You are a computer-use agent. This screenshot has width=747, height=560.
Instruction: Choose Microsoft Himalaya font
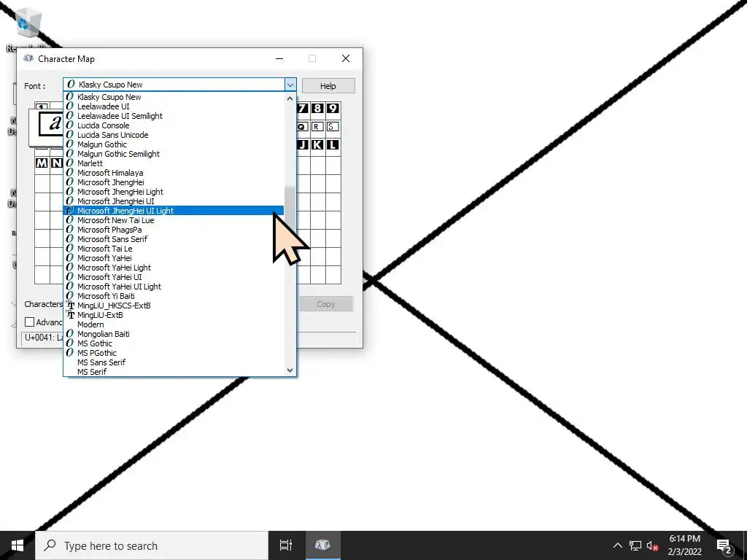174,173
